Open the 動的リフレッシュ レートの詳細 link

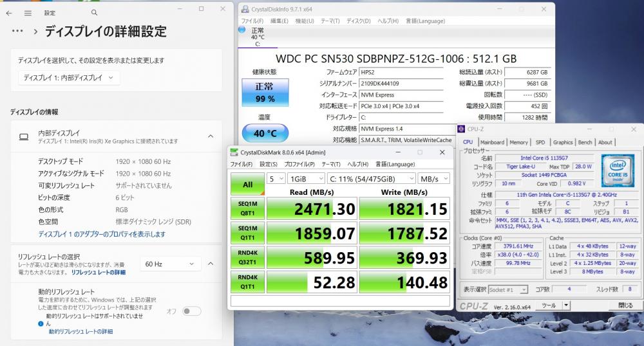click(x=81, y=331)
